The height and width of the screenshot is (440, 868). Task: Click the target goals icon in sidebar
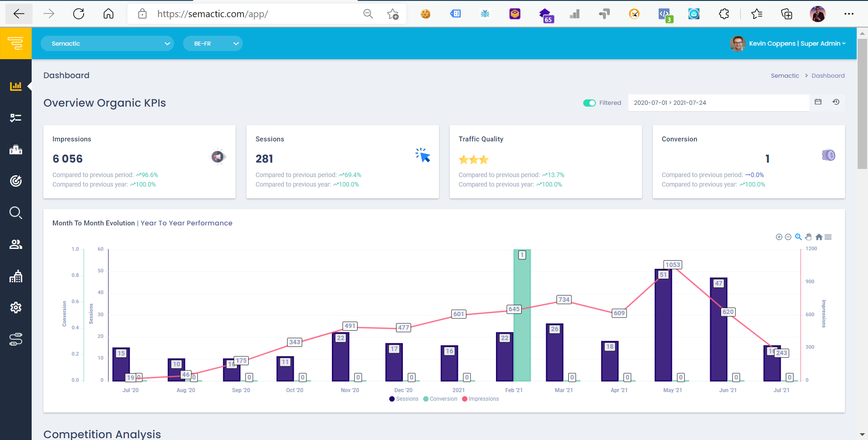pos(16,181)
